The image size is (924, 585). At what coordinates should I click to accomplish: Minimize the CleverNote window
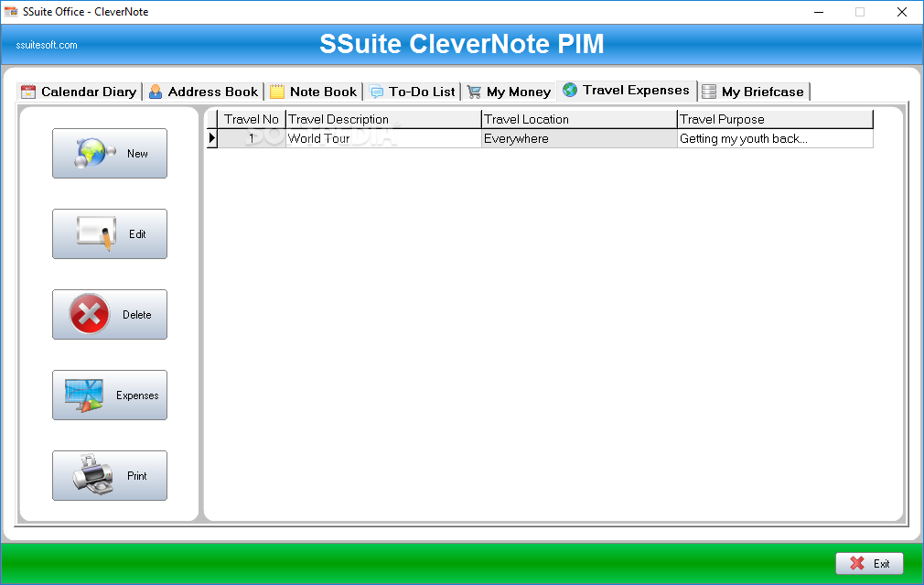pyautogui.click(x=819, y=12)
